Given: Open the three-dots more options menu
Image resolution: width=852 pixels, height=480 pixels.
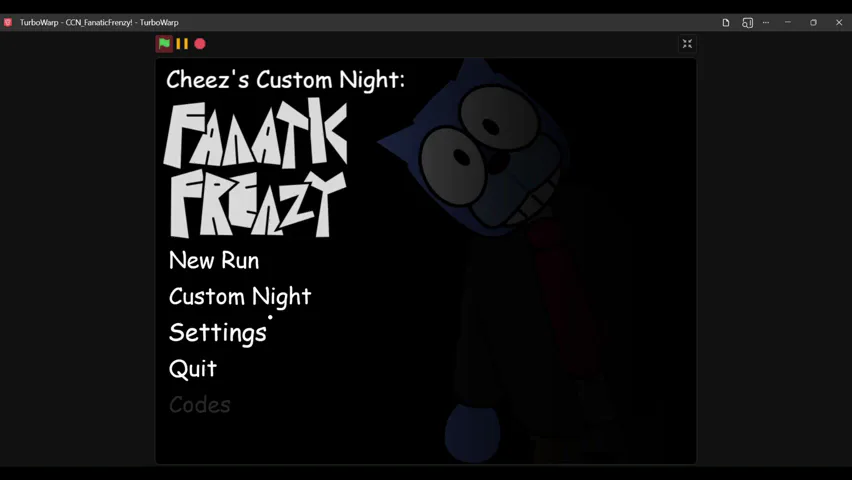Looking at the screenshot, I should tap(766, 22).
